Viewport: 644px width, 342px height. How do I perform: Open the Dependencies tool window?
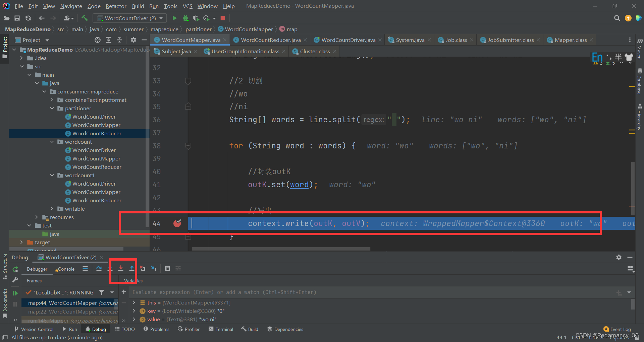pos(285,329)
